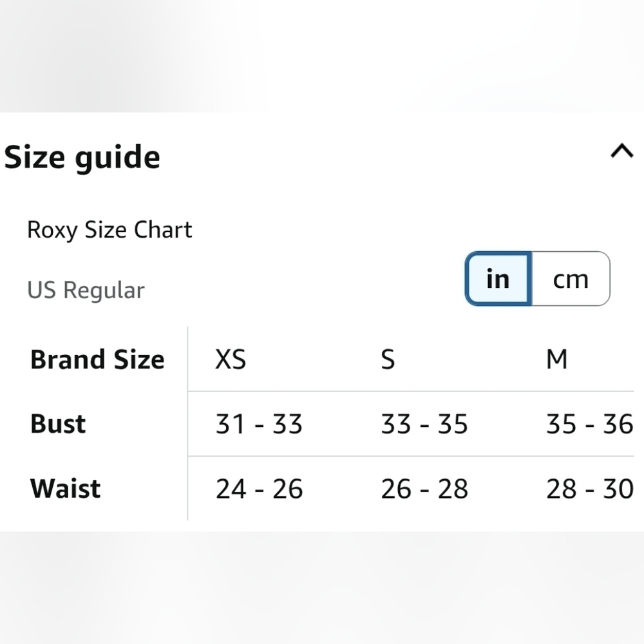Click the waist value 26 - 28
The image size is (644, 644).
click(x=424, y=489)
